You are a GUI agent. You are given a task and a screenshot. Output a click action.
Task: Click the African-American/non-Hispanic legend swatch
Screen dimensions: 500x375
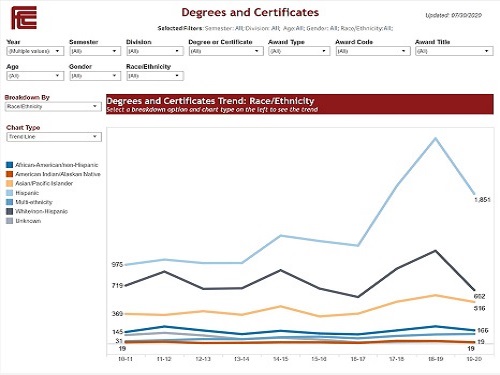pyautogui.click(x=9, y=165)
